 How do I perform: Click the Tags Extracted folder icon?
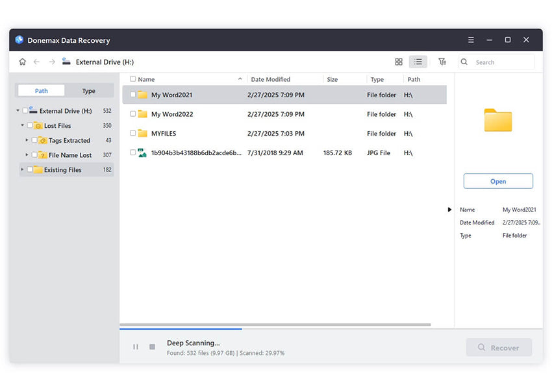point(43,140)
